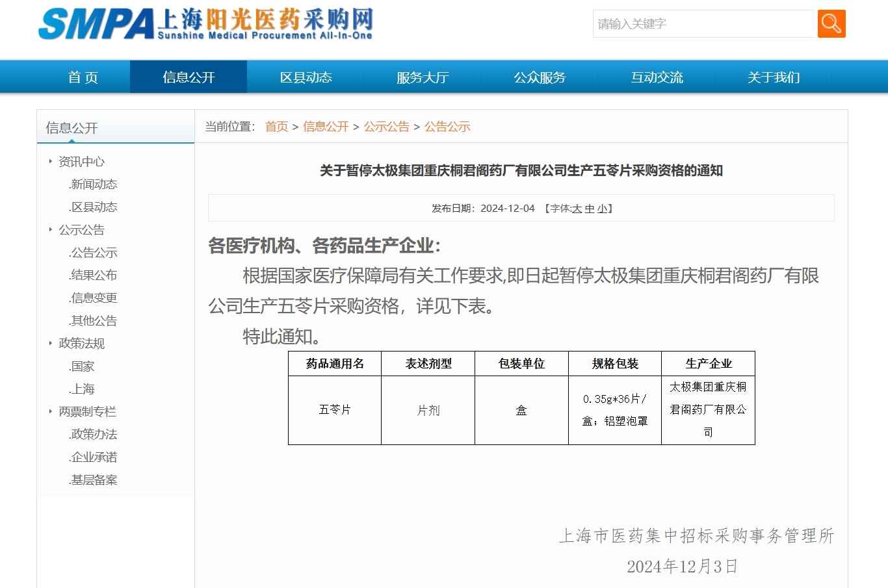Open the 公众服务 menu
Image resolution: width=888 pixels, height=588 pixels.
click(x=539, y=77)
